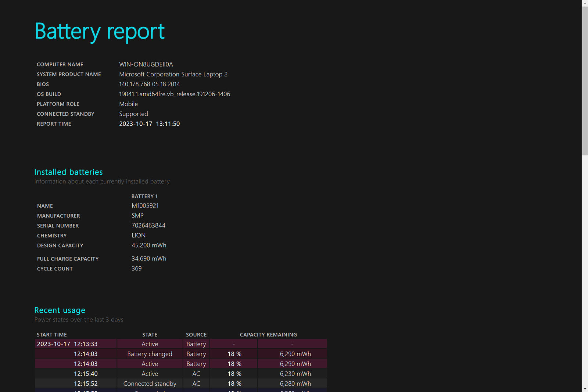Click the design capacity 45,200 mWh value
Viewport: 588px width, 392px height.
click(x=149, y=245)
